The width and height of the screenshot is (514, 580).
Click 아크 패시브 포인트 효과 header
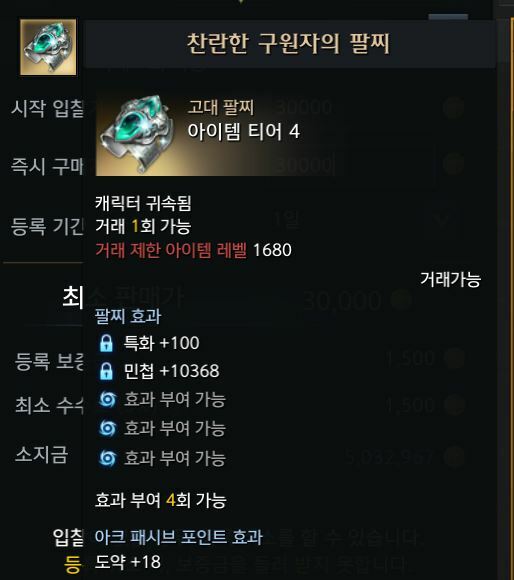click(x=179, y=537)
